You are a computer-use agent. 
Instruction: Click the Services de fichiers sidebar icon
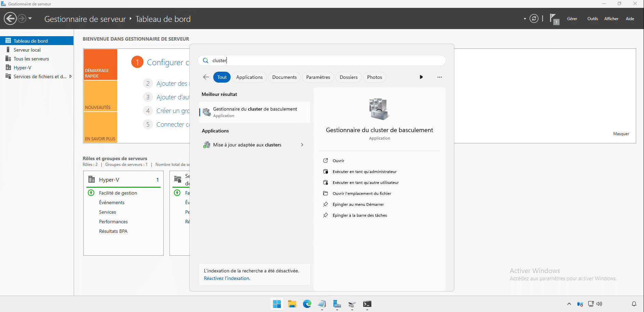tap(8, 76)
